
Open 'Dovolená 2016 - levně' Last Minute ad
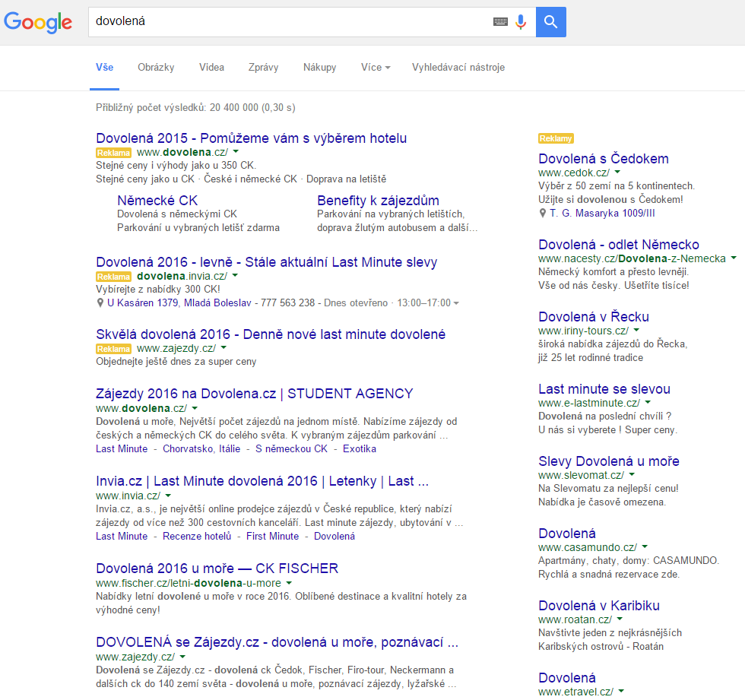coord(267,262)
